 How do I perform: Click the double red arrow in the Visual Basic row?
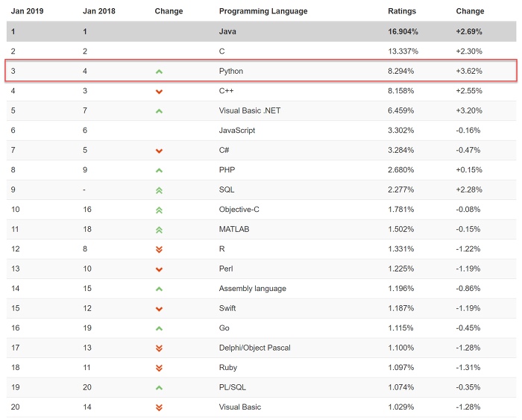[x=159, y=407]
